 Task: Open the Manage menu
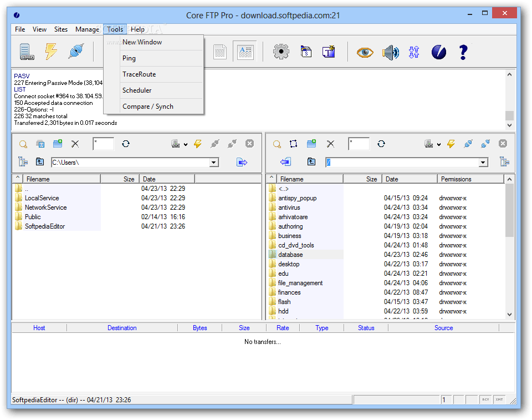tap(87, 29)
